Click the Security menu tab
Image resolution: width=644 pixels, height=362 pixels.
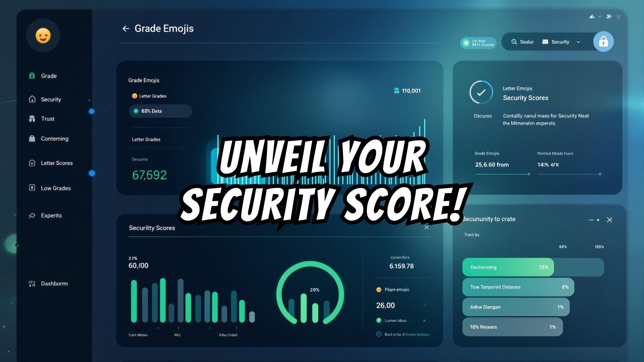[x=51, y=99]
